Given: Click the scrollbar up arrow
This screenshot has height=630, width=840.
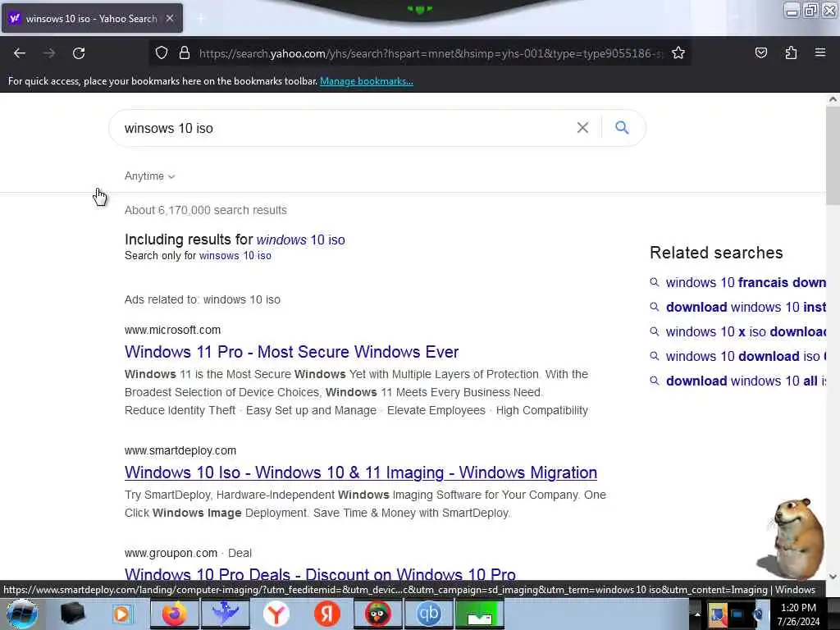Looking at the screenshot, I should tap(833, 99).
